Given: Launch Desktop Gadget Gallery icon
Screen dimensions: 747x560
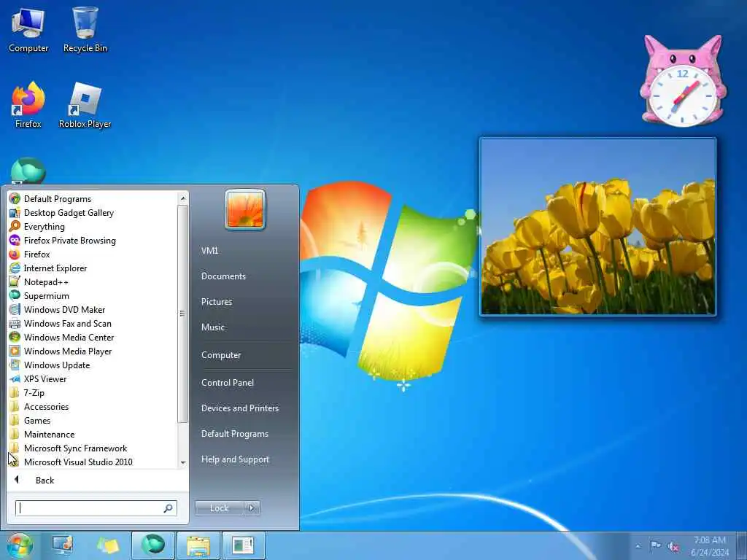Looking at the screenshot, I should coord(15,212).
